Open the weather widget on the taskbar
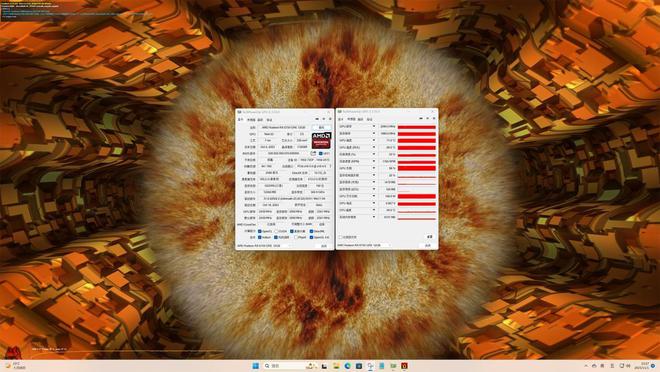 15,366
